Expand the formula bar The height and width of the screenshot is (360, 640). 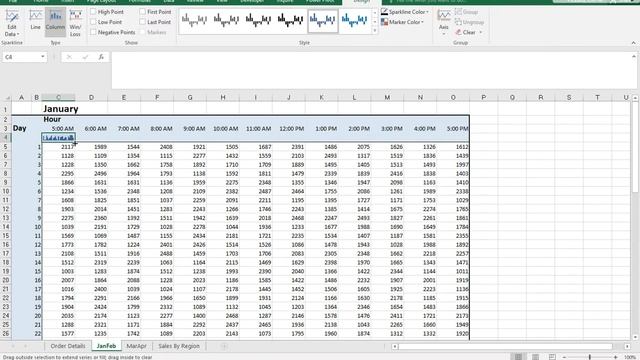(x=634, y=56)
